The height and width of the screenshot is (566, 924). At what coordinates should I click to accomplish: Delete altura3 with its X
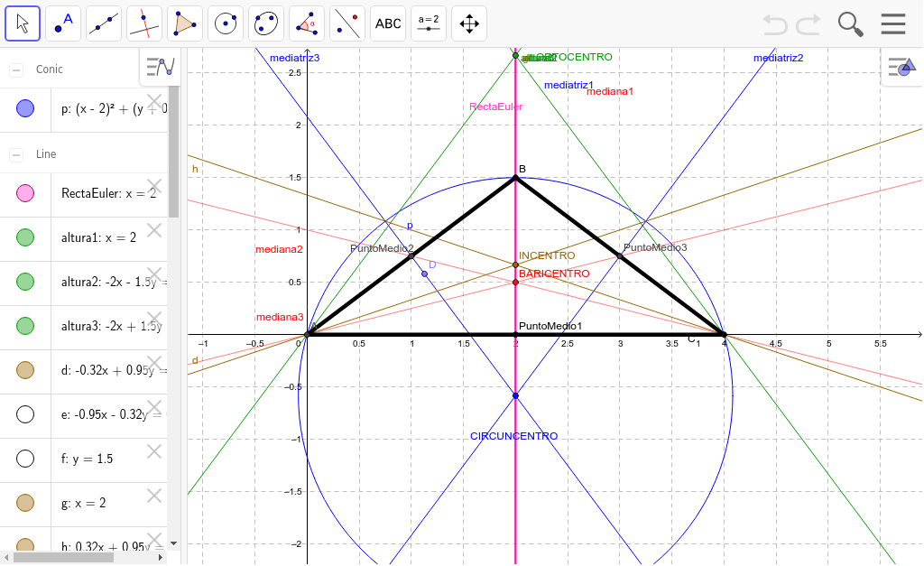(154, 319)
